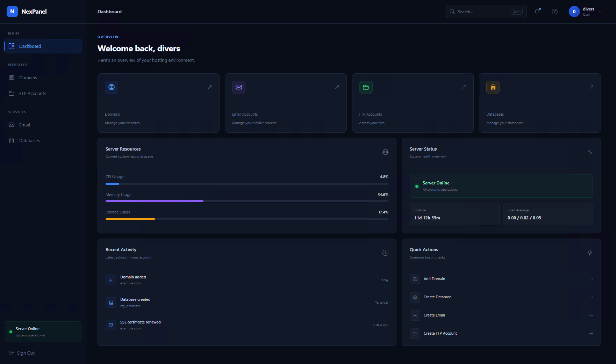Click the database icon on Databases card
Viewport: 616px width, 364px height.
(493, 87)
